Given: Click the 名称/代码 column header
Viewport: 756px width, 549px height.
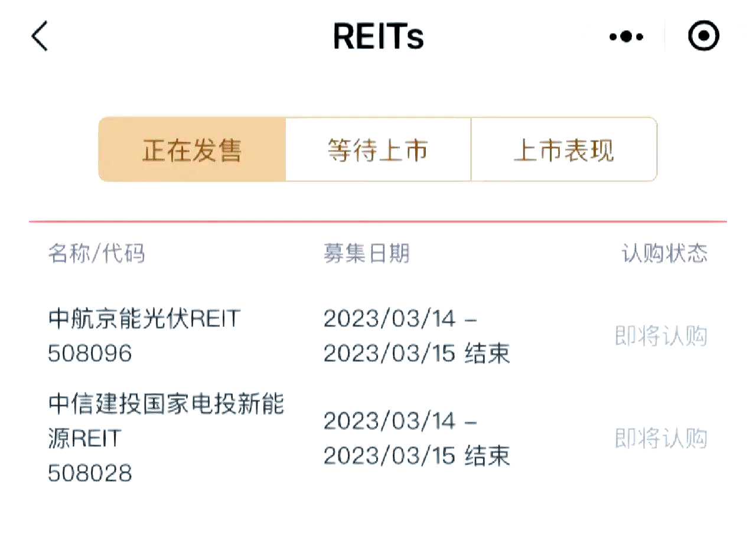Looking at the screenshot, I should 96,254.
